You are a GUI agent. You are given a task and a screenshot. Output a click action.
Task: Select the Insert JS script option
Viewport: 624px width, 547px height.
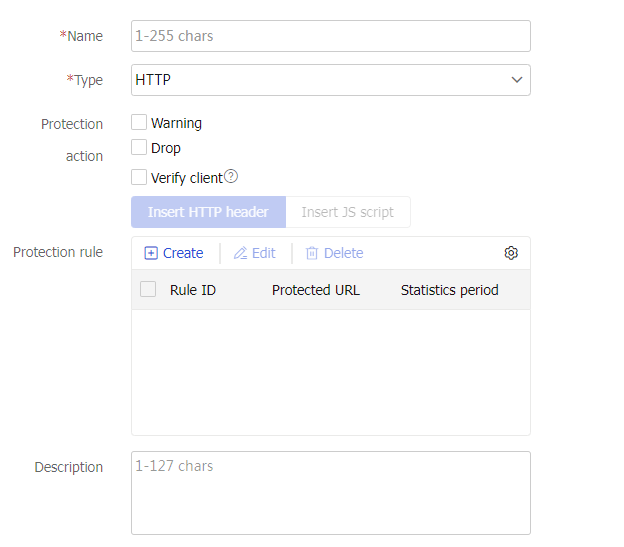tap(348, 212)
